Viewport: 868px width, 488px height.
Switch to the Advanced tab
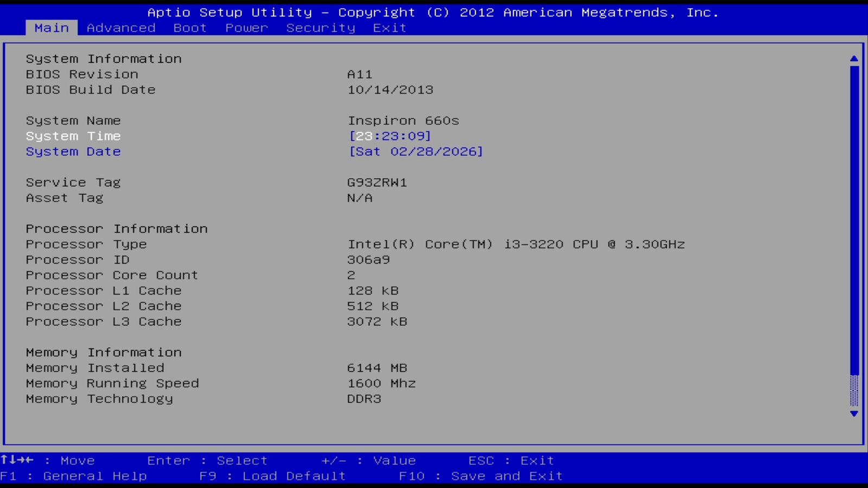121,28
